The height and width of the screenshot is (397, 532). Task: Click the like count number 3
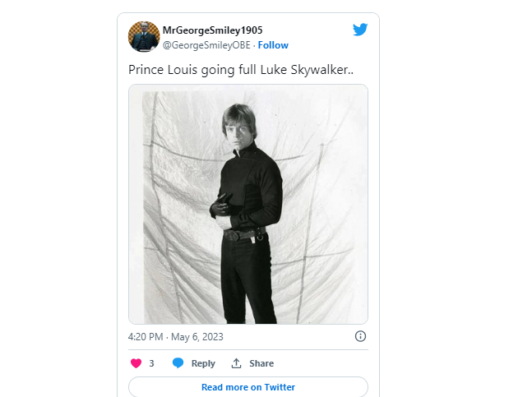(151, 363)
